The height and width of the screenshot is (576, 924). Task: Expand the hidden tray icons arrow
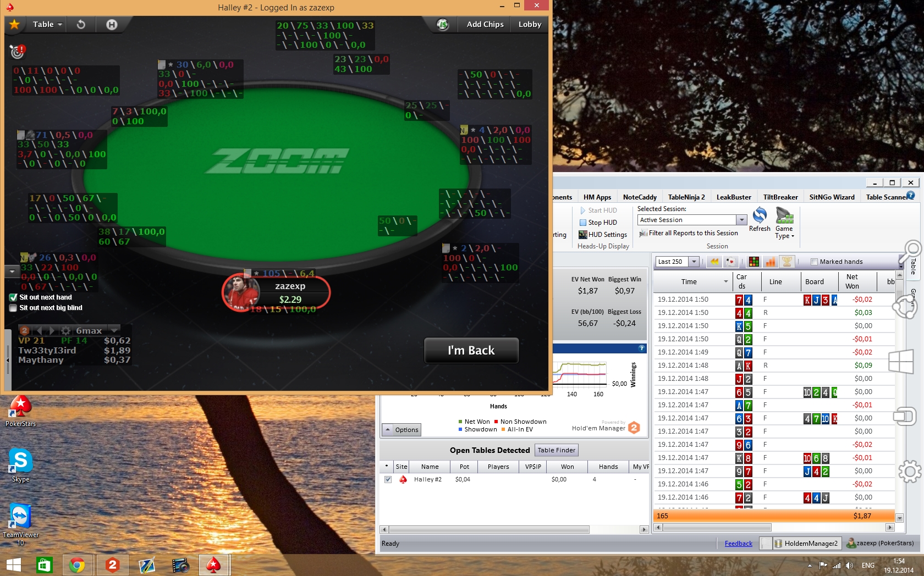(x=810, y=566)
